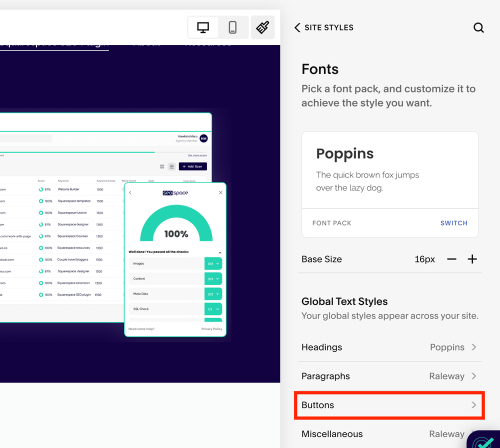The height and width of the screenshot is (448, 500).
Task: Expand the SSL Check 1/1 row
Action: [175, 309]
